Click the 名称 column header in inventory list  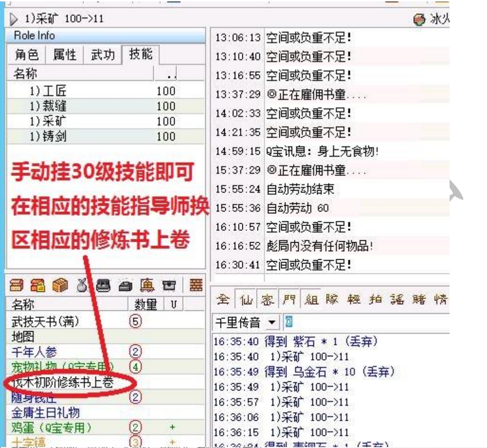click(23, 305)
